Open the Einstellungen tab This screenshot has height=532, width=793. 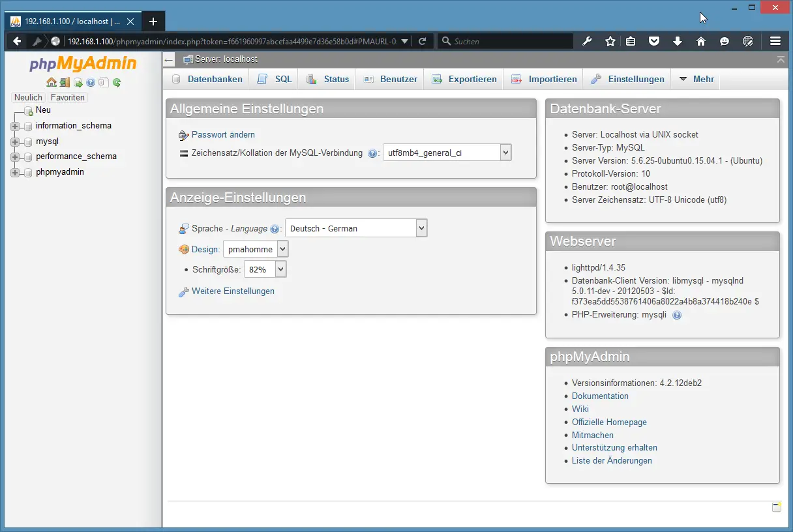click(x=627, y=79)
